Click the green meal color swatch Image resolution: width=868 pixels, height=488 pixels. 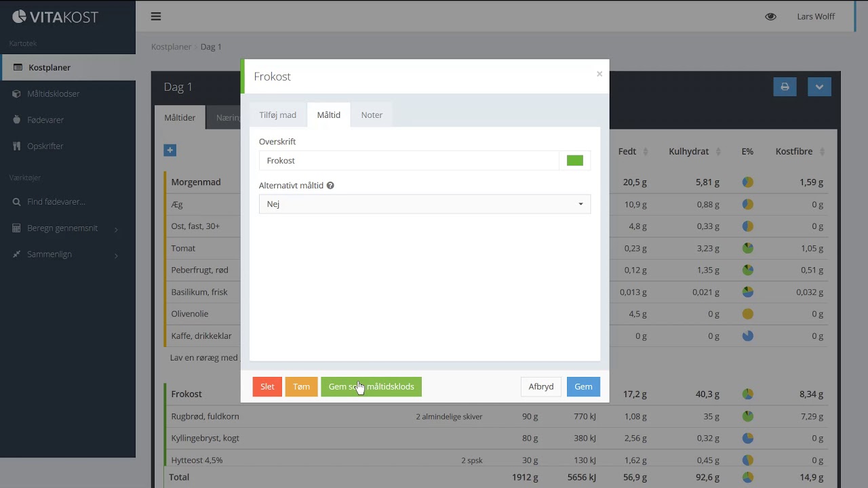pyautogui.click(x=574, y=161)
